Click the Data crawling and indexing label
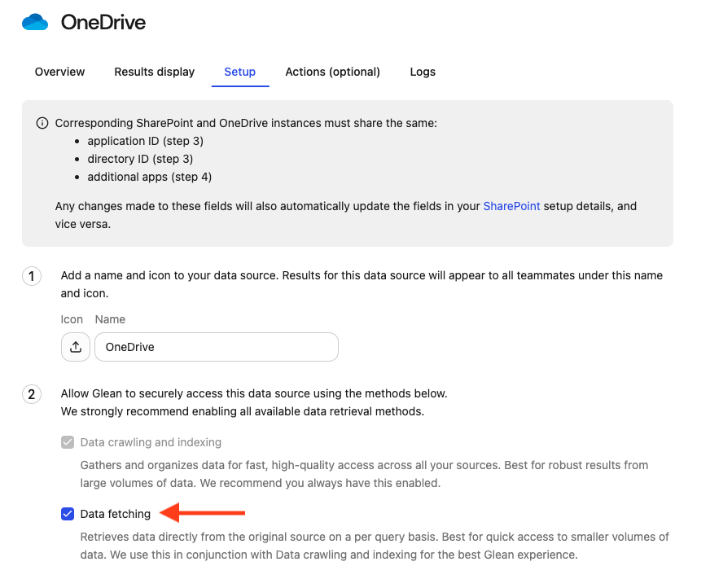The height and width of the screenshot is (588, 710). 151,442
